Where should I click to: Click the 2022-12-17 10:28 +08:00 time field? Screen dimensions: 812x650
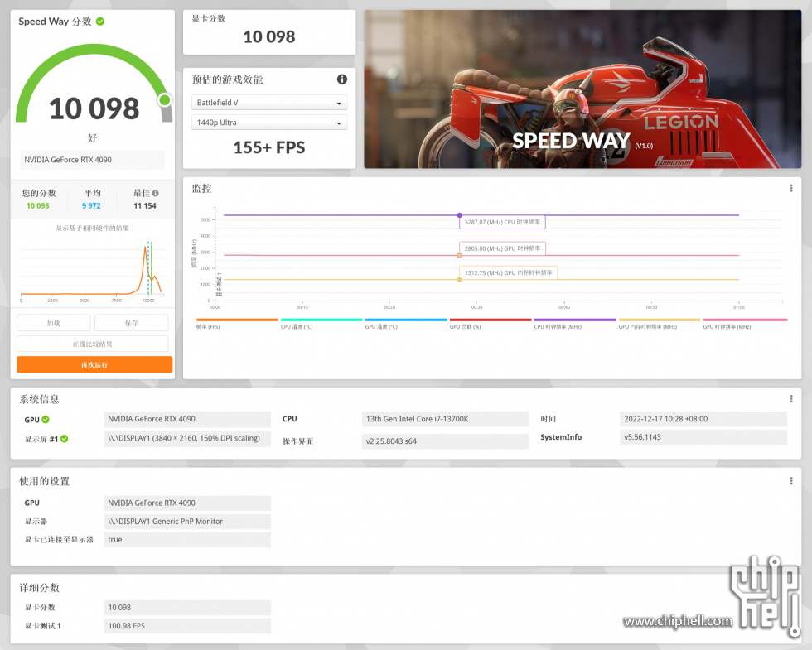[703, 419]
